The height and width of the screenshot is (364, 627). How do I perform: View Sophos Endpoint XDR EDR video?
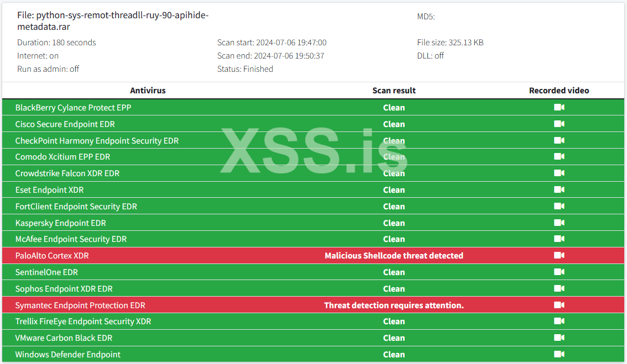pos(559,288)
